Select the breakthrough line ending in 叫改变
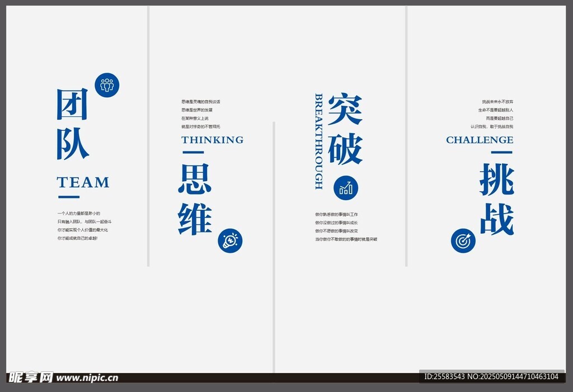Viewport: 573px width, 392px height. click(336, 232)
